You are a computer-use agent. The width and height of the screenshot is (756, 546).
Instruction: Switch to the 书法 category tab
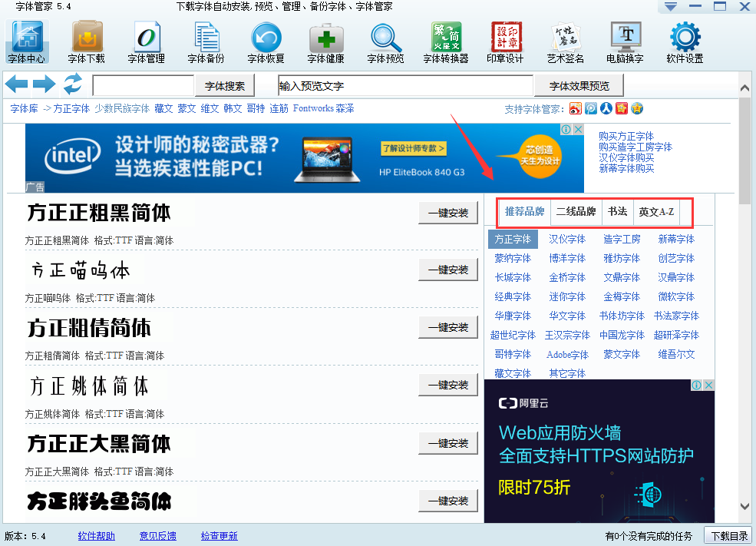coord(618,212)
